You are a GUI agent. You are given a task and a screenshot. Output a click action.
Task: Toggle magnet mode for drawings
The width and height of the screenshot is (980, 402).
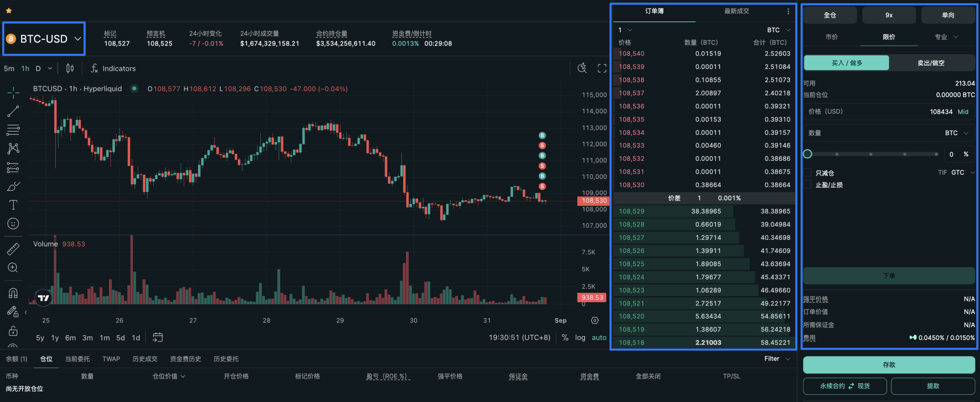[13, 293]
